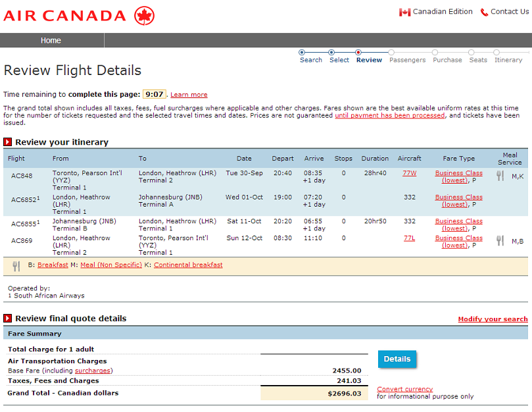
Task: Click the blue Details button
Action: pos(397,359)
